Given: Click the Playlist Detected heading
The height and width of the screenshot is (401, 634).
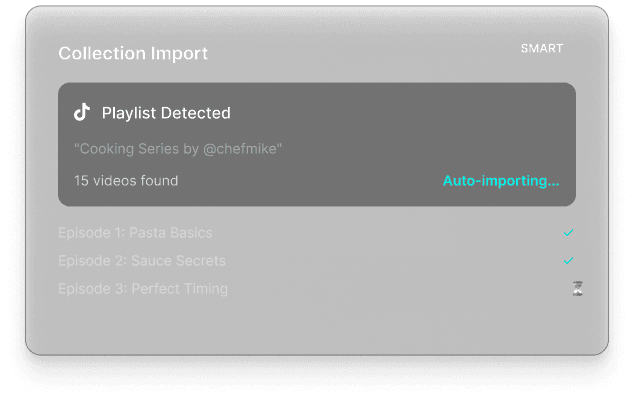Looking at the screenshot, I should (x=166, y=113).
